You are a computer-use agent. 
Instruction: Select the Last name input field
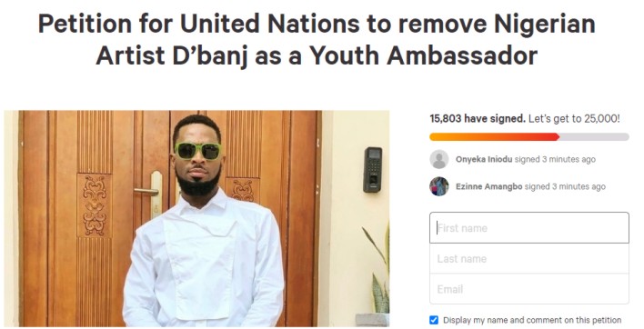[x=529, y=258]
